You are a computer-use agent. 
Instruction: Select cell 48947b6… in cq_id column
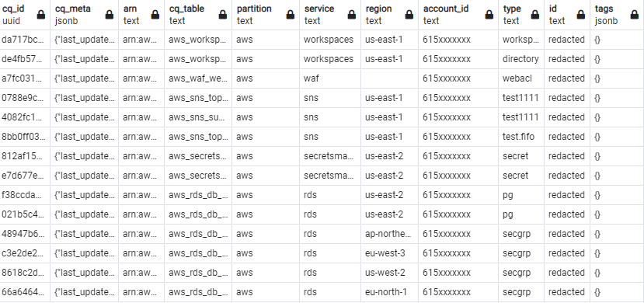[x=25, y=234]
